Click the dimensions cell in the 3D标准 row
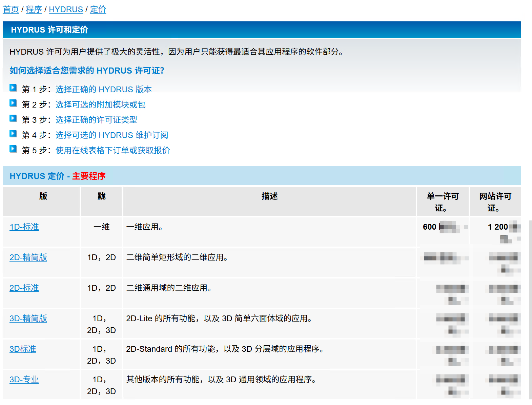Screen dimensions: 532x405 pyautogui.click(x=101, y=355)
